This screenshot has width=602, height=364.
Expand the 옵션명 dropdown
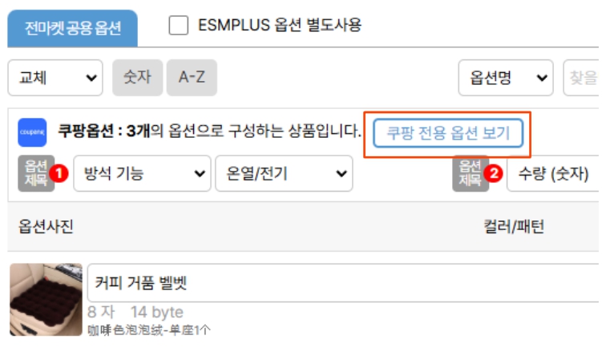click(x=505, y=78)
